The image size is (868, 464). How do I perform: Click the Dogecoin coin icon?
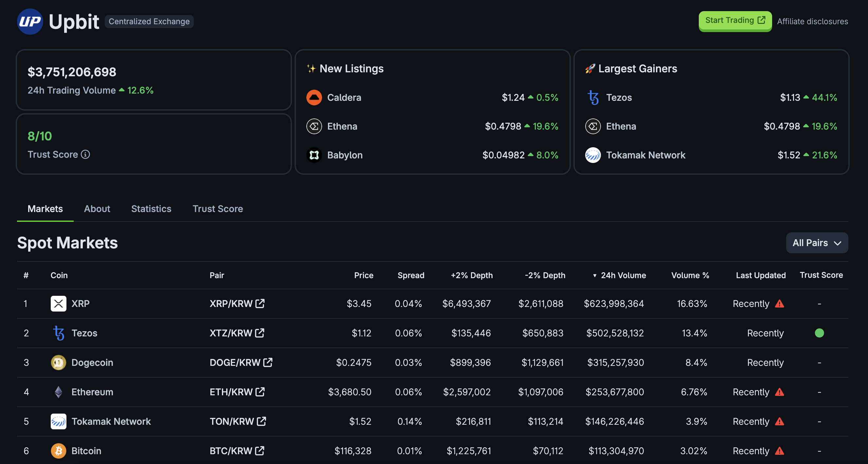(x=58, y=363)
